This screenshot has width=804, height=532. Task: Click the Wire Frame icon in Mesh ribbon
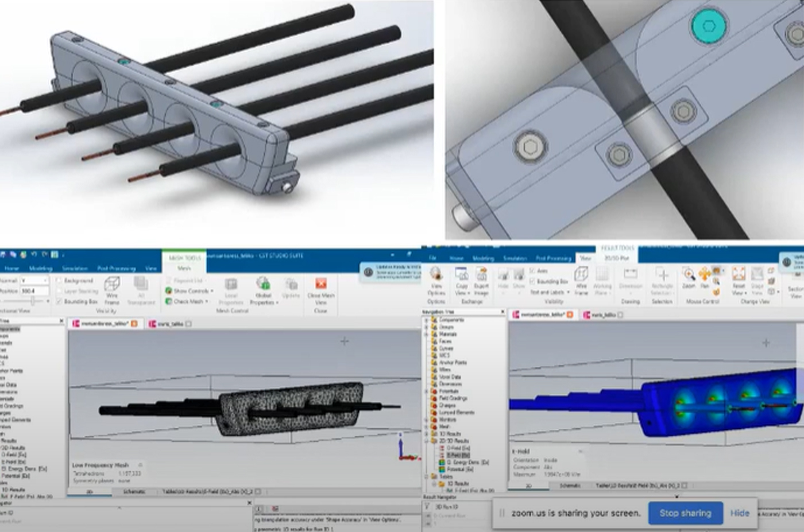tap(112, 290)
